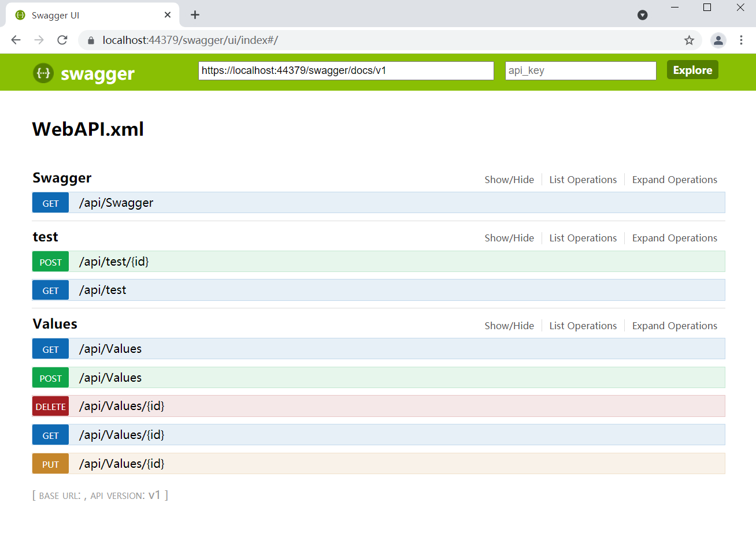This screenshot has width=756, height=544.
Task: Click GET badge of /api/Values/{id}
Action: tap(51, 435)
